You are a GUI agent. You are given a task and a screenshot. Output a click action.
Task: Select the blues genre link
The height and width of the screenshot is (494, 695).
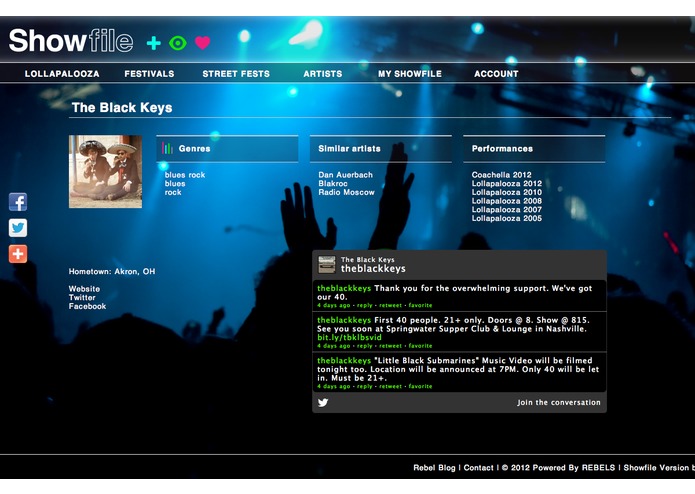(x=175, y=183)
